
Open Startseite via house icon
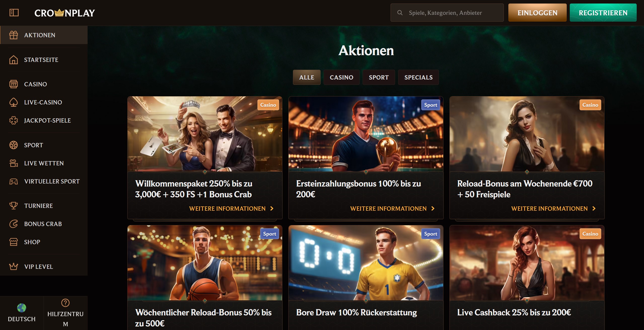tap(14, 60)
